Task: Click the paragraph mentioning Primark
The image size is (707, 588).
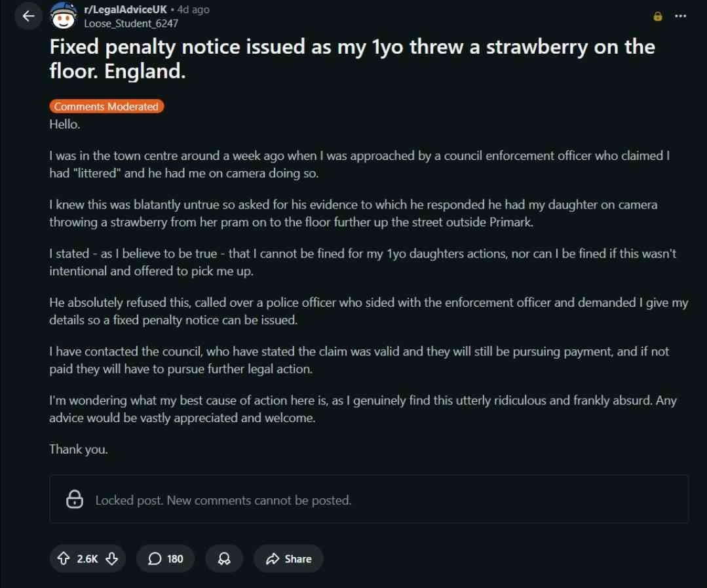Action: click(x=353, y=213)
